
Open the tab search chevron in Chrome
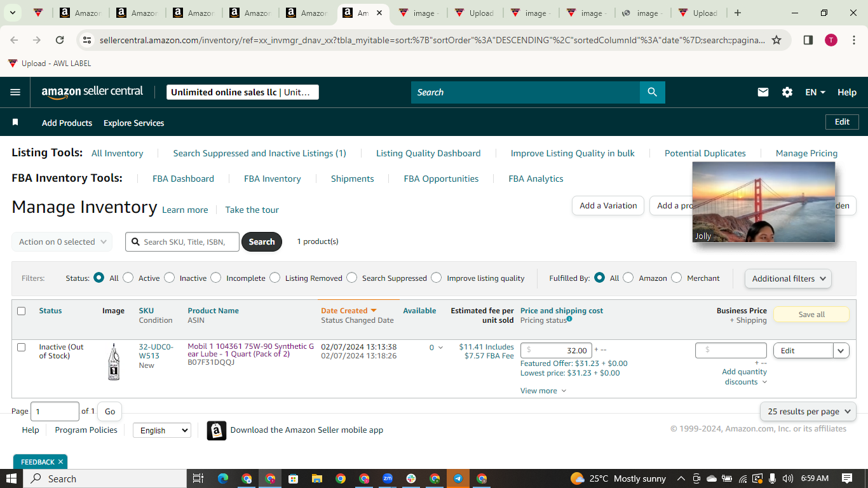(x=12, y=13)
